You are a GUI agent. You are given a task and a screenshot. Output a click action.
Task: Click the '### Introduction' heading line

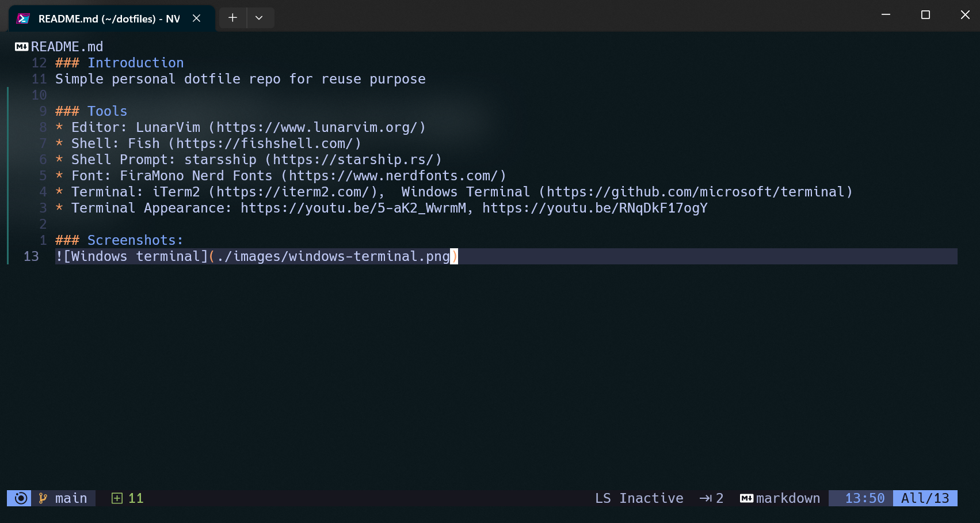[120, 63]
